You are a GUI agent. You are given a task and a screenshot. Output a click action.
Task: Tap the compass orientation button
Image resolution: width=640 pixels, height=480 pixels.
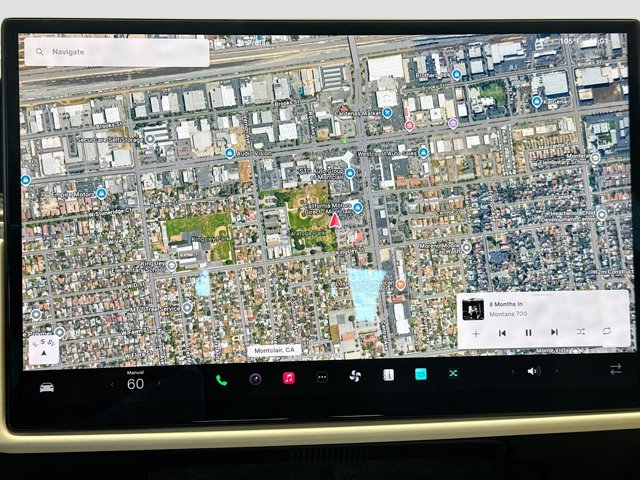point(44,349)
